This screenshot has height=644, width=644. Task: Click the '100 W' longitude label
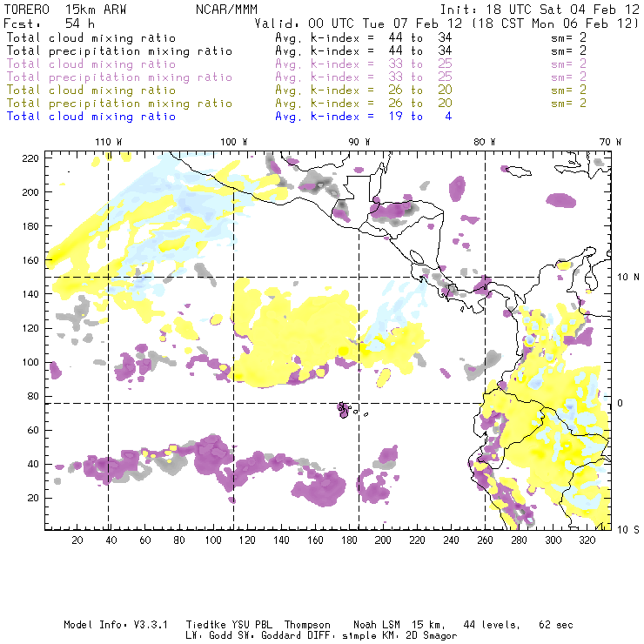click(x=234, y=142)
